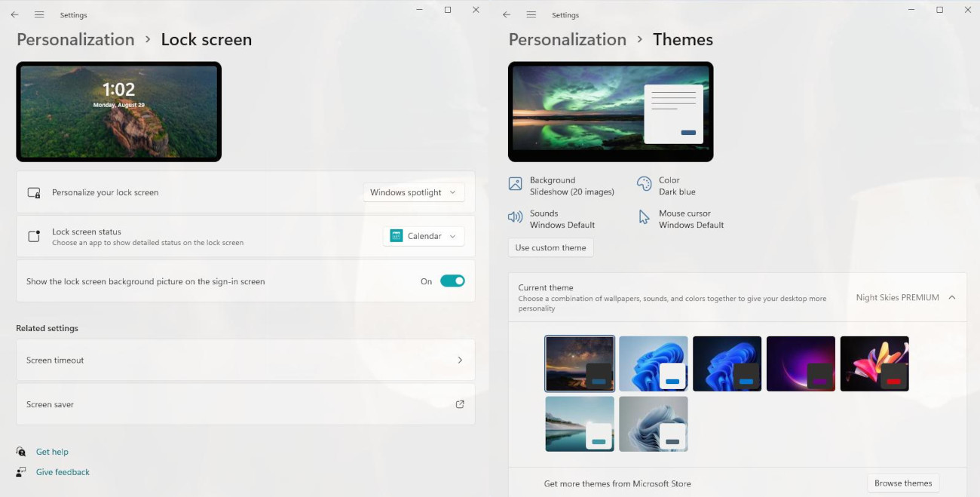The image size is (980, 497).
Task: Click the Give feedback icon
Action: [x=21, y=472]
